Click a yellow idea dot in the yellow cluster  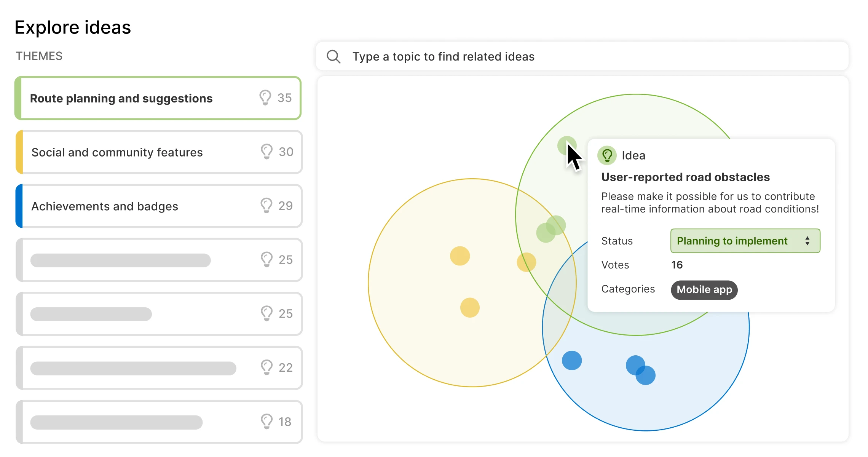(x=461, y=256)
